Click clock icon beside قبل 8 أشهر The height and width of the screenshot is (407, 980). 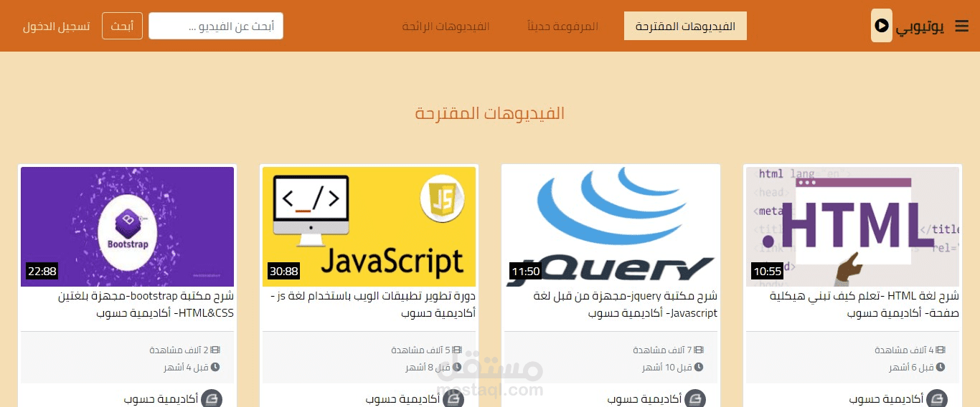[x=457, y=367]
